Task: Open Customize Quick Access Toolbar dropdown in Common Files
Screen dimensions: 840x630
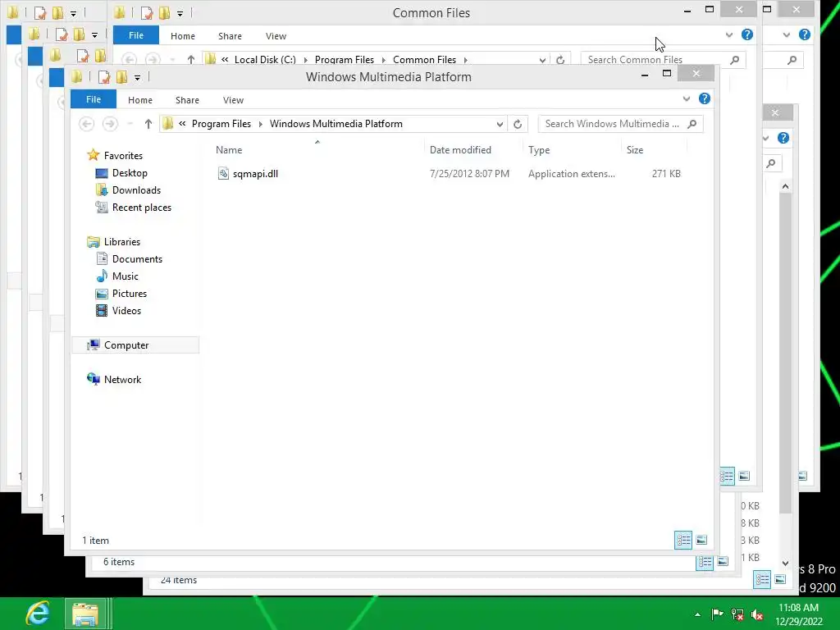Action: point(180,13)
